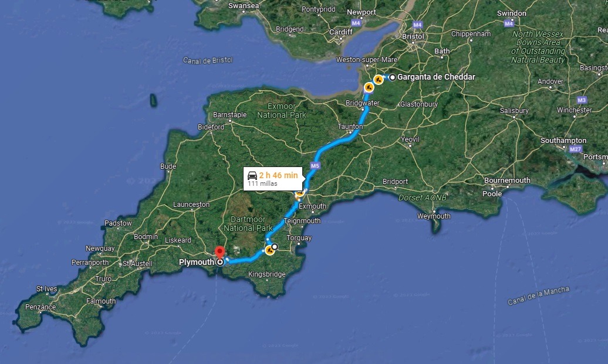The width and height of the screenshot is (608, 364).
Task: Click the Weston-super-Mare label
Action: [366, 60]
